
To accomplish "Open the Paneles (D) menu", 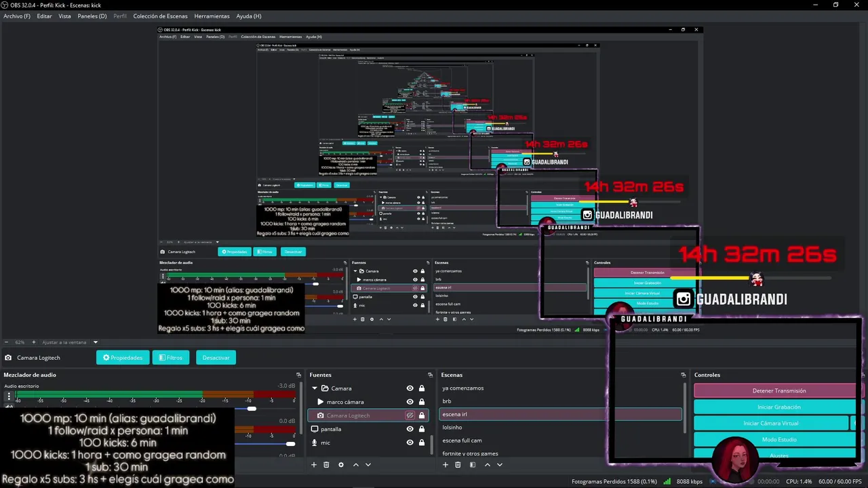I will pos(92,16).
